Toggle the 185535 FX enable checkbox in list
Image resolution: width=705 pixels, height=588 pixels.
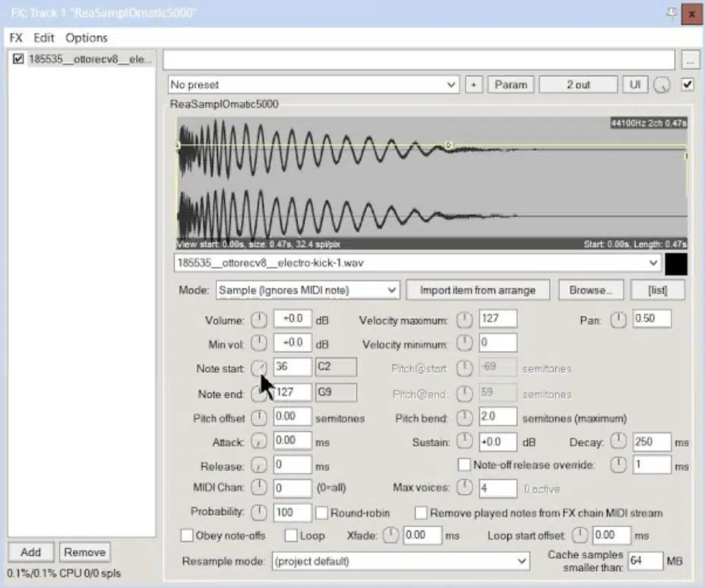click(18, 59)
